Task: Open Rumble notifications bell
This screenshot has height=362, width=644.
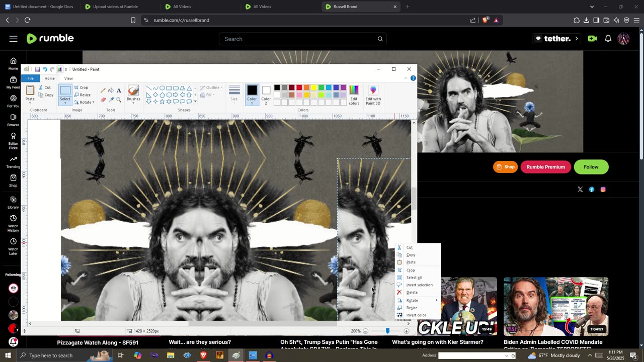Action: pyautogui.click(x=608, y=39)
